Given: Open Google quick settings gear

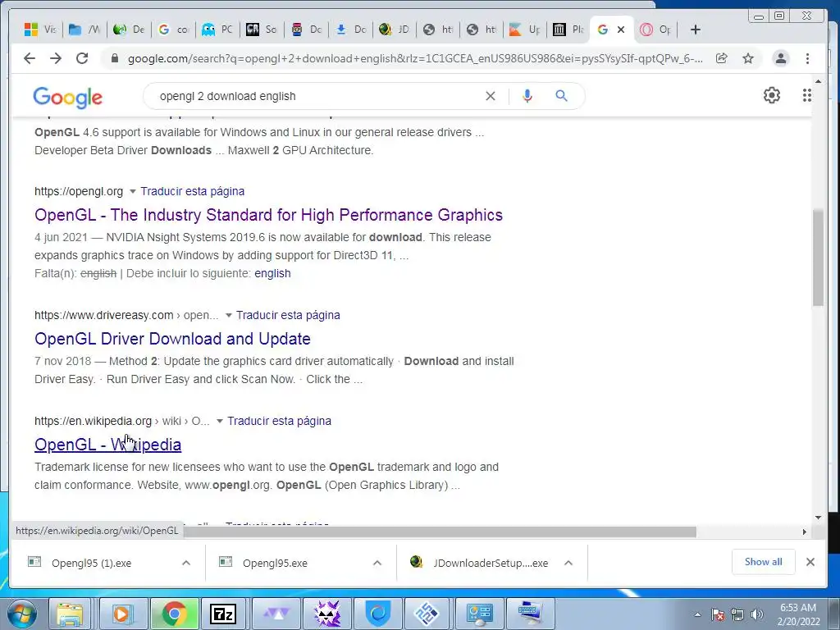Looking at the screenshot, I should 771,95.
